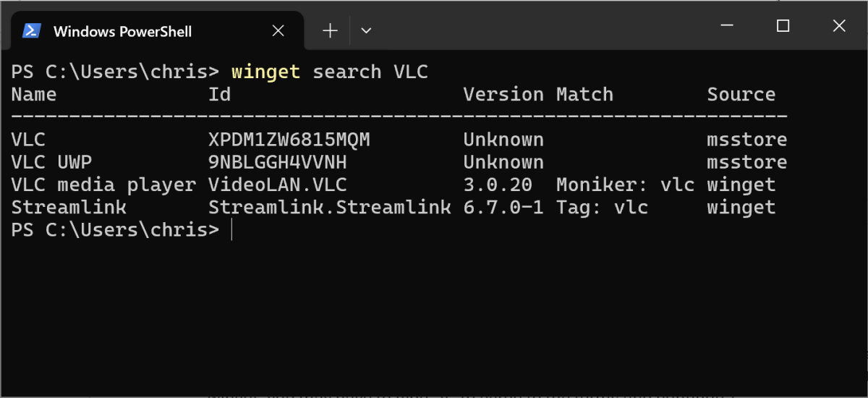868x398 pixels.
Task: Click the Tag: vlc match text
Action: click(x=603, y=208)
